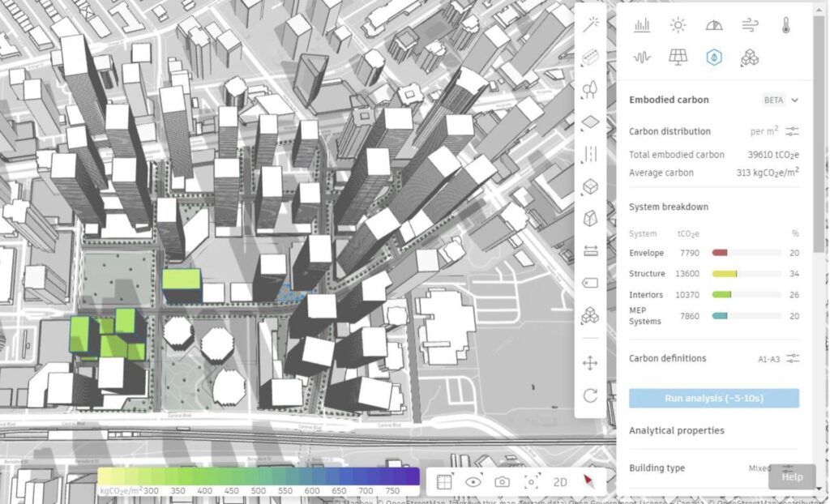Click the Move tool arrows icon

pos(590,363)
